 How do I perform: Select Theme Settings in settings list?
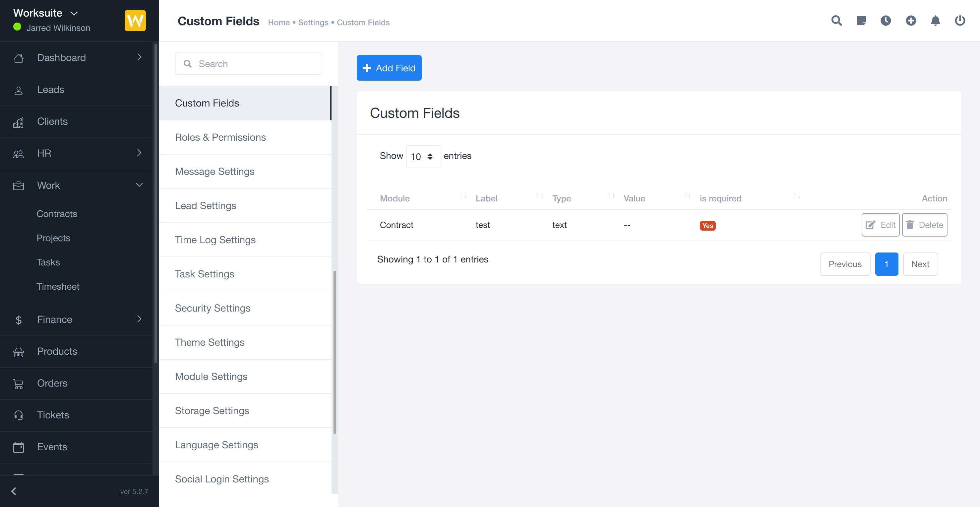click(210, 342)
